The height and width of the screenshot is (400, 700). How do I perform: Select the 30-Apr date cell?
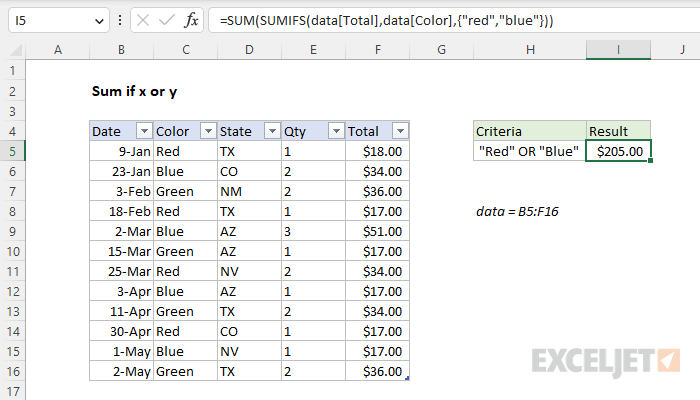pyautogui.click(x=121, y=331)
